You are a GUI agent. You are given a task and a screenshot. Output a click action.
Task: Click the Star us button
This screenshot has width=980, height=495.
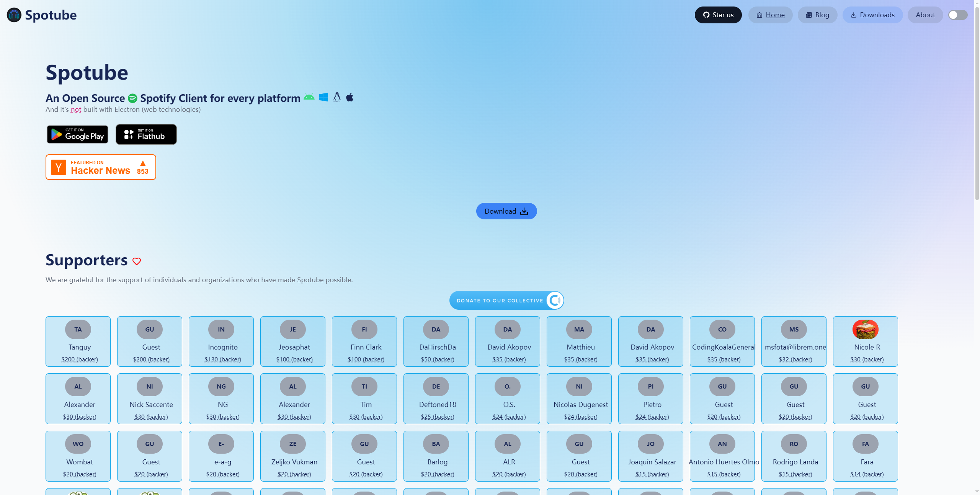(x=719, y=15)
